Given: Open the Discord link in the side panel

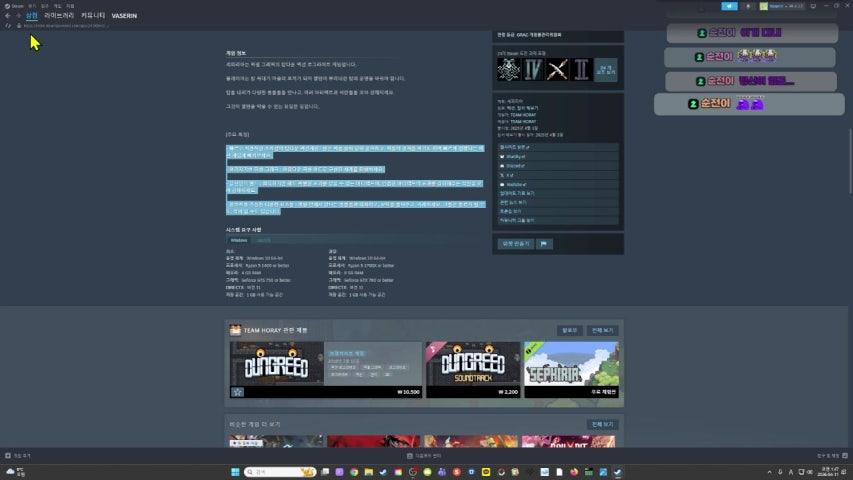Looking at the screenshot, I should point(558,165).
